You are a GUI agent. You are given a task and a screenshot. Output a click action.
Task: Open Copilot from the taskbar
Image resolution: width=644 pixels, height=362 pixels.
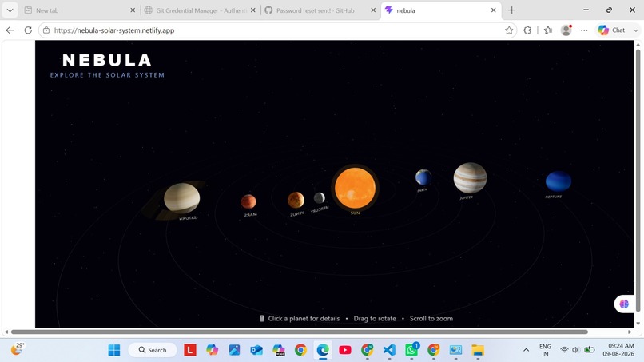tap(212, 350)
